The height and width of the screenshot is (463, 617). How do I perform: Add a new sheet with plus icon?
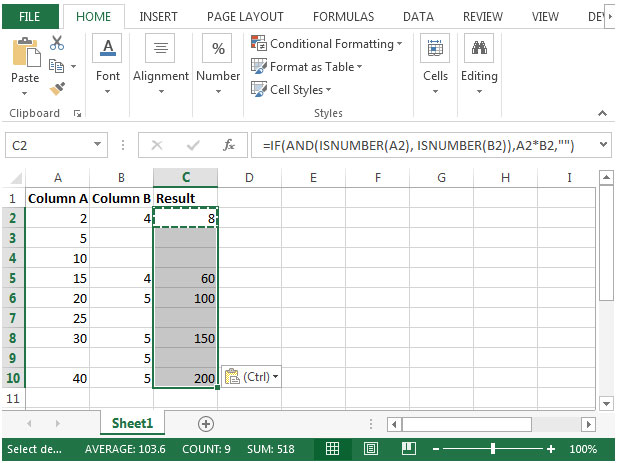[x=206, y=424]
